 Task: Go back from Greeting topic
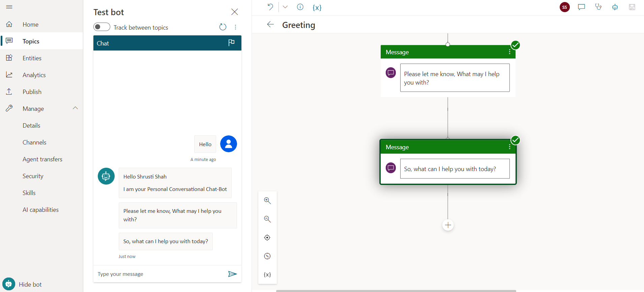270,24
